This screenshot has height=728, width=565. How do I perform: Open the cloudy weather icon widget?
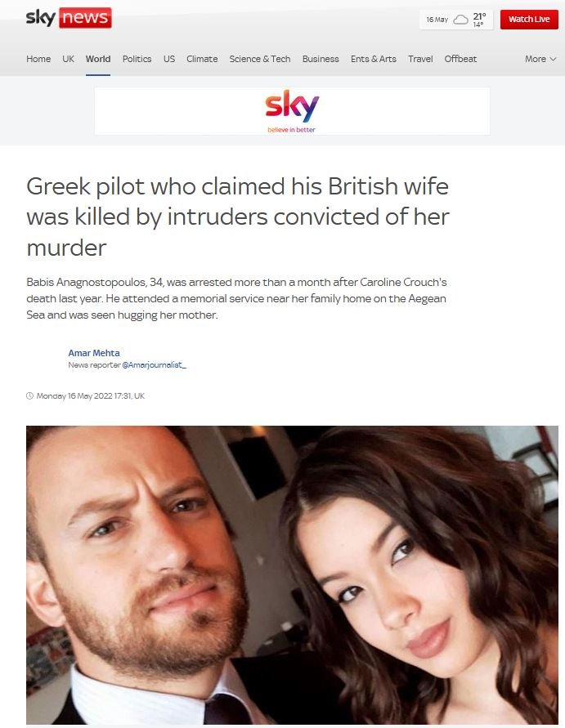click(460, 20)
